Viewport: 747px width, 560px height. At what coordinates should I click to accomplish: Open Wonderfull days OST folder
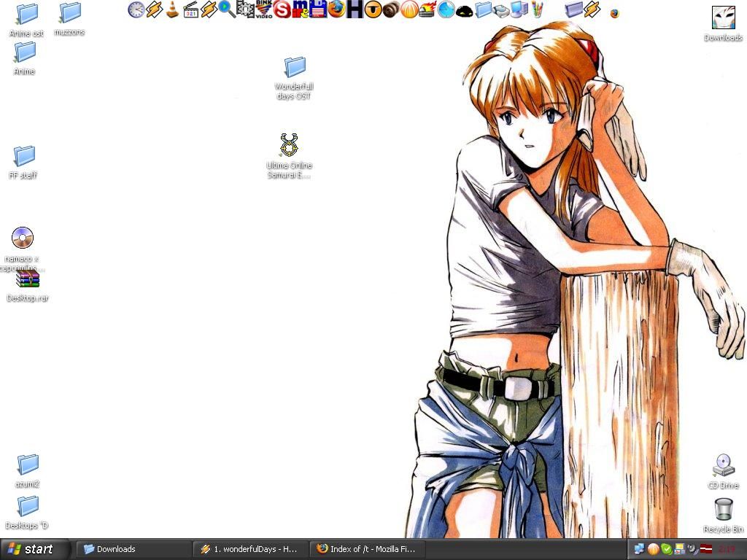[295, 79]
